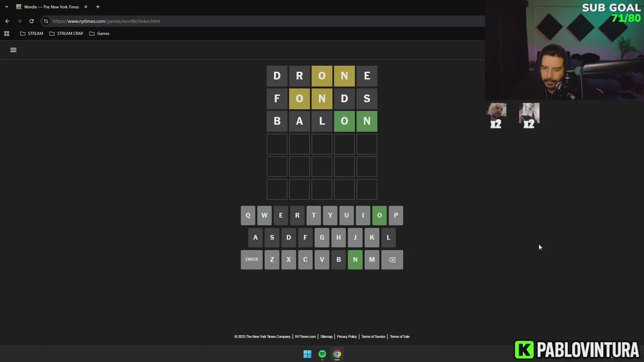Screen dimensions: 644x362
Task: Open the Sitemap footer link
Action: [x=327, y=336]
